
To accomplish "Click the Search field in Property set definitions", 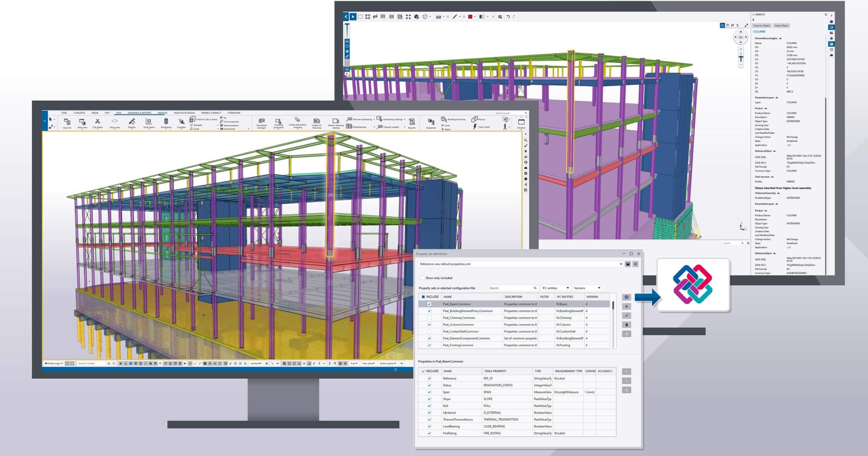I will point(512,287).
